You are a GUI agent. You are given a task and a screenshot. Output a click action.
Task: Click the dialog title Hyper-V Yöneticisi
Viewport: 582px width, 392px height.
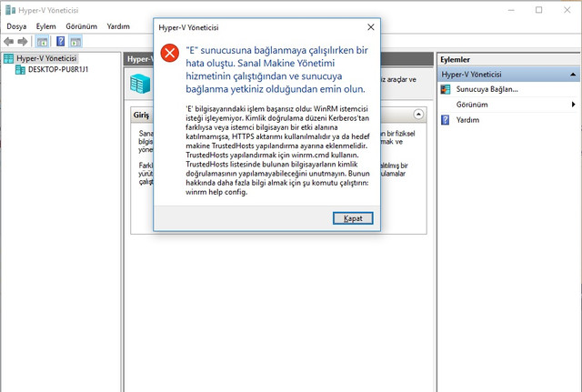tap(188, 27)
